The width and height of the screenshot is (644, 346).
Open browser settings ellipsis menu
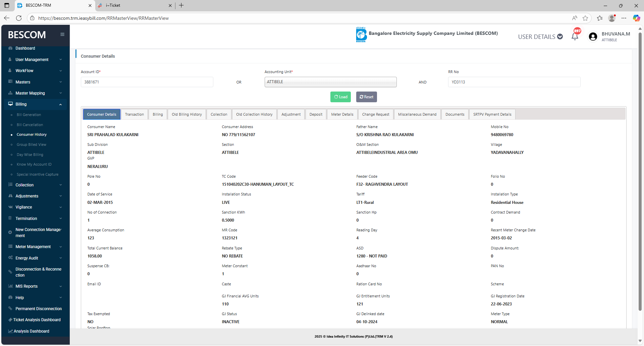pos(624,18)
